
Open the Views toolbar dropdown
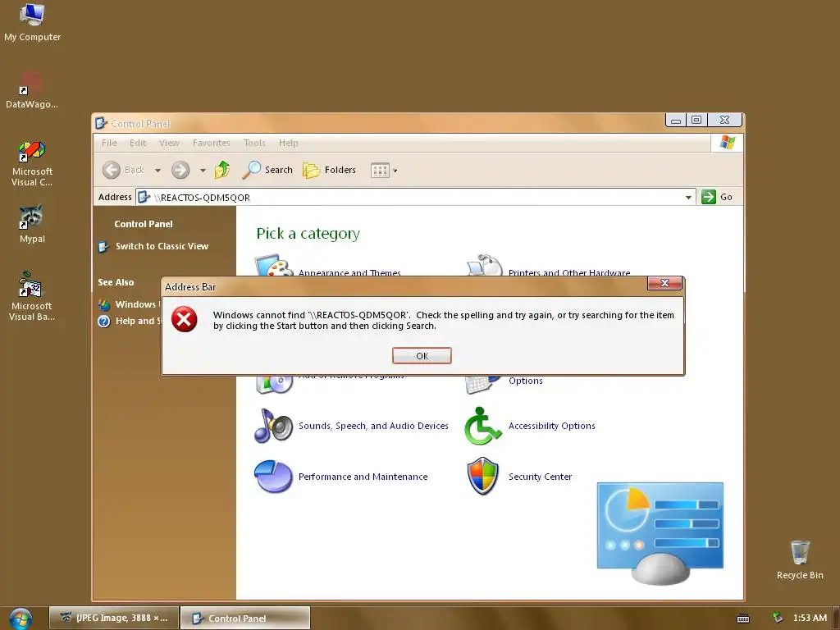coord(384,171)
